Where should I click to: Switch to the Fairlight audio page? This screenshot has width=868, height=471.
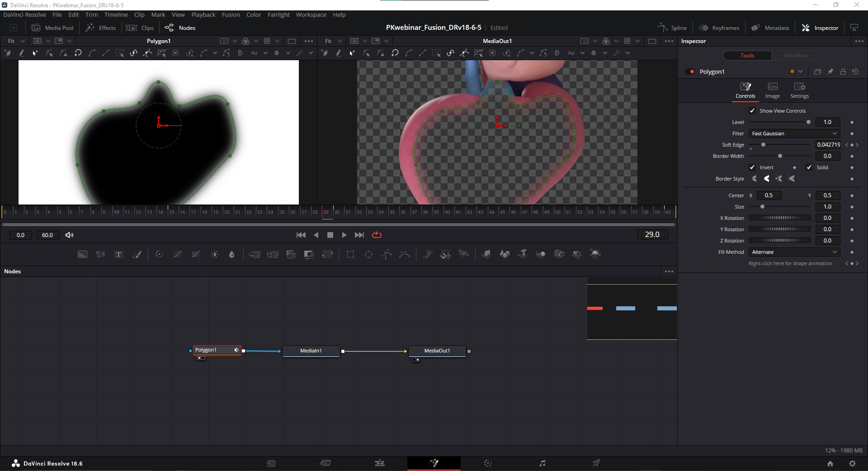click(x=542, y=463)
